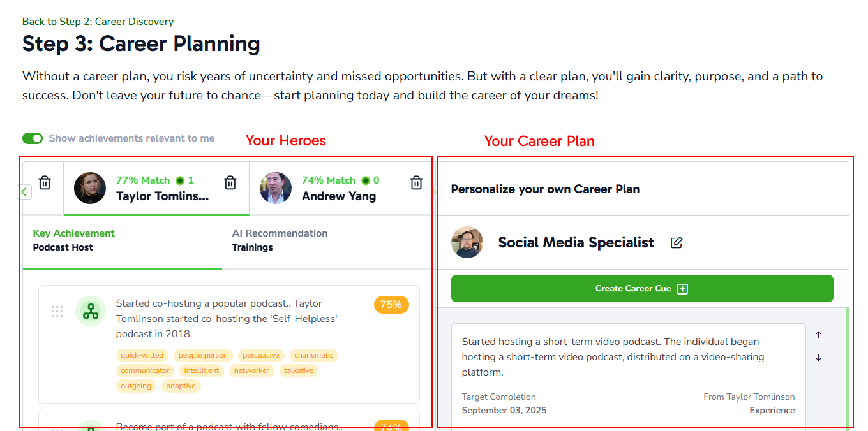
Task: Delete Andrew Yang using his trash icon
Action: tap(416, 182)
